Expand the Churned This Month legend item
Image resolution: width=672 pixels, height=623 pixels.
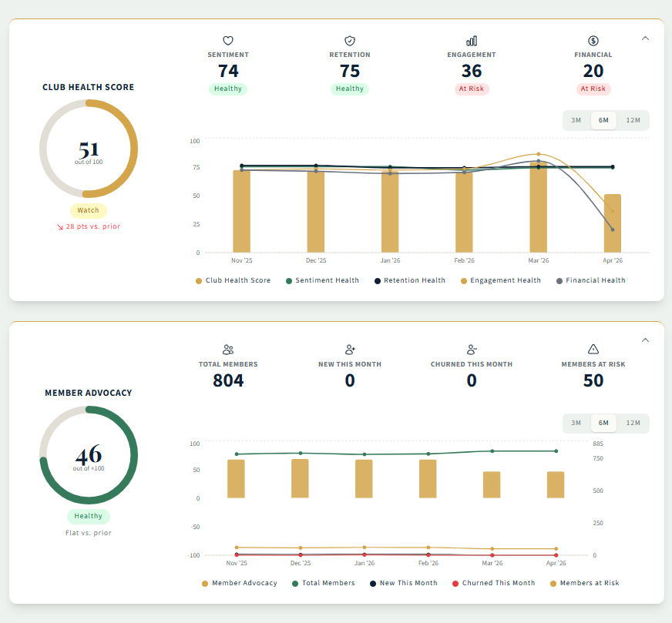click(493, 583)
